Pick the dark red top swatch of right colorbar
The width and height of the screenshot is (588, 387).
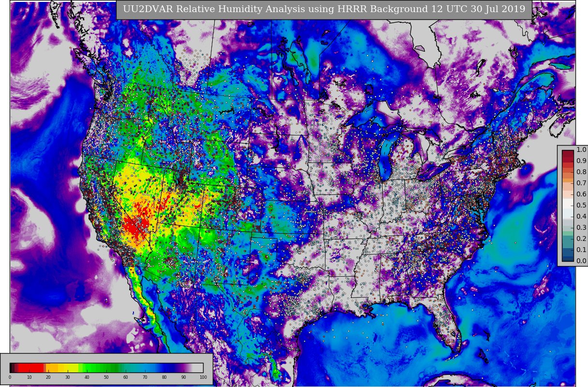coord(568,153)
